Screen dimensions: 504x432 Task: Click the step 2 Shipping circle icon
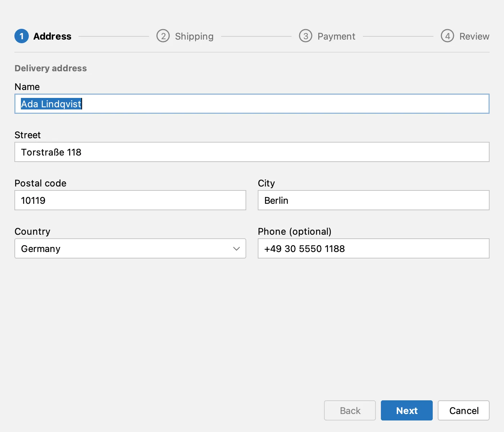tap(163, 36)
